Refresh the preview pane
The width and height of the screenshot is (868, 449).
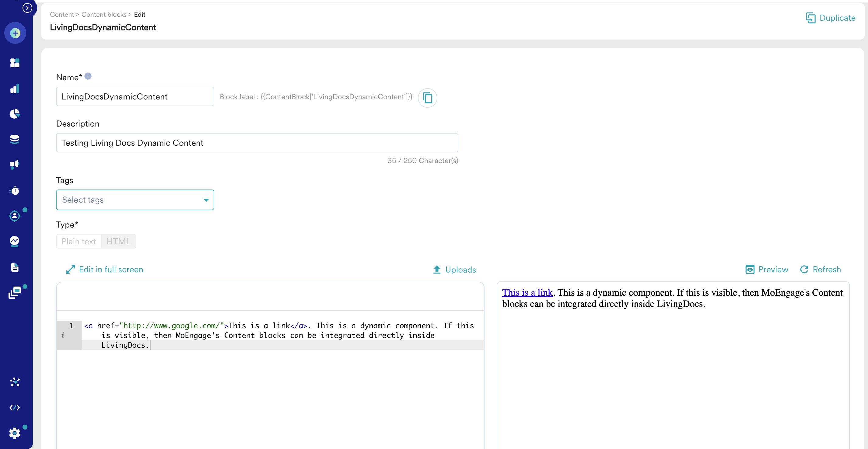(x=821, y=270)
